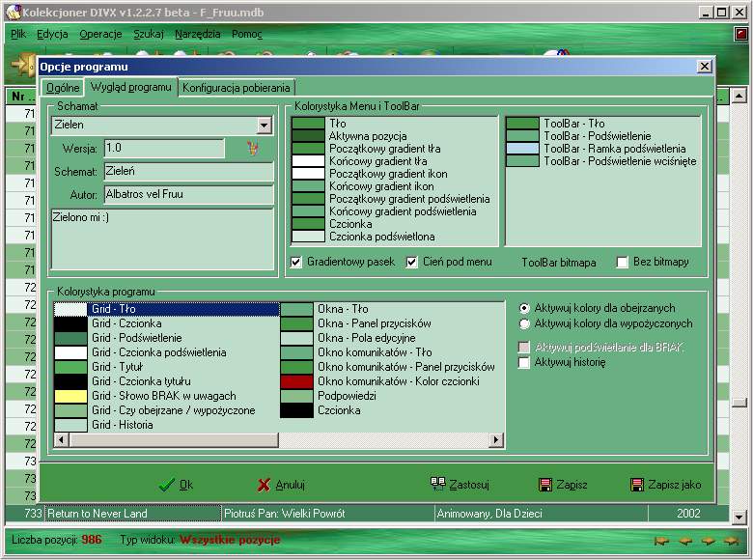
Task: Toggle the Gradientowy pasek checkbox
Action: tap(297, 262)
